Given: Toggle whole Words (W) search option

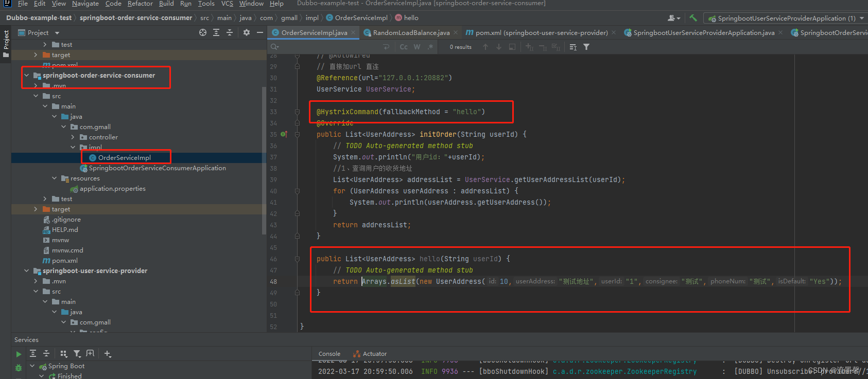Looking at the screenshot, I should (x=417, y=47).
